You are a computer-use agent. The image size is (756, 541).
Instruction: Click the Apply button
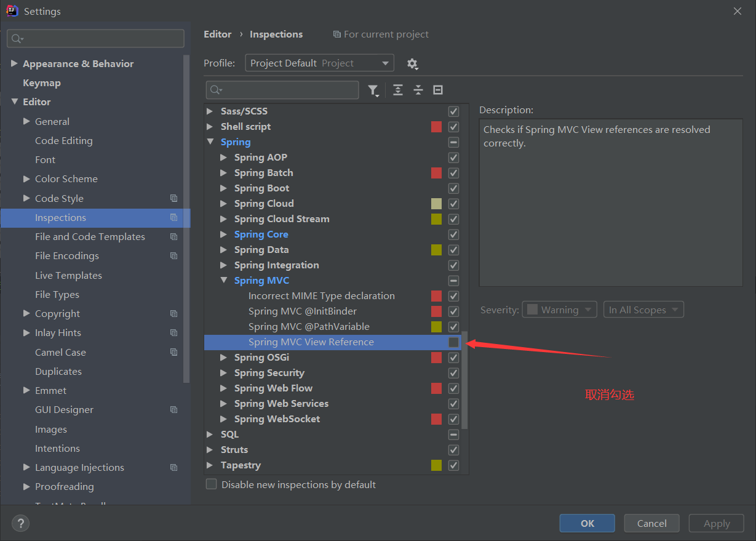[717, 523]
